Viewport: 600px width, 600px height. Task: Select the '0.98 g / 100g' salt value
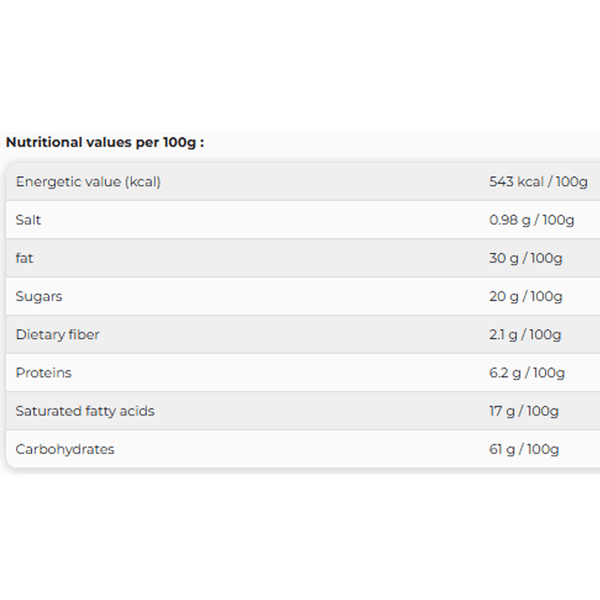click(x=532, y=220)
